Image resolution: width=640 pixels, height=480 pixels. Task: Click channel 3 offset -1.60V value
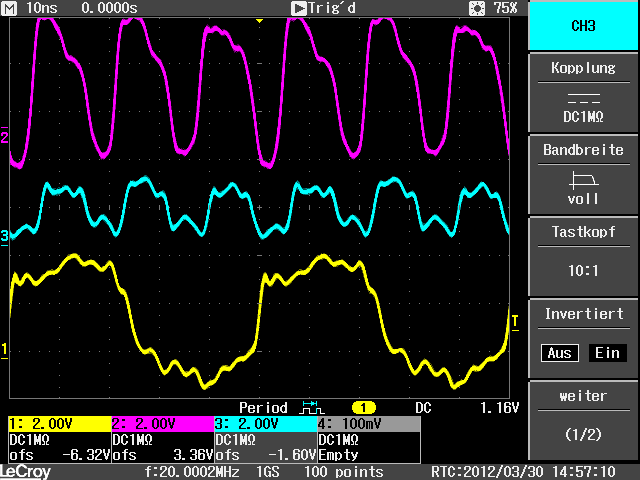pos(292,455)
